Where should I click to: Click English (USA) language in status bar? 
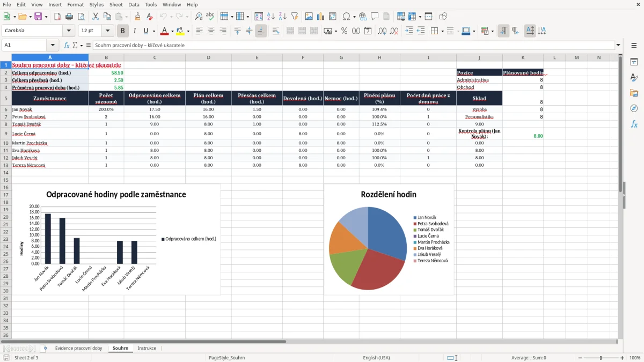pyautogui.click(x=376, y=358)
